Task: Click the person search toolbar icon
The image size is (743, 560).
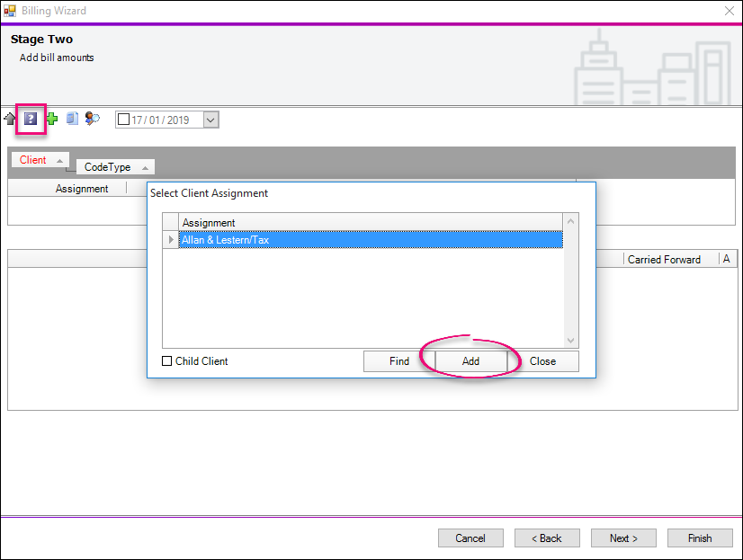Action: pos(92,119)
